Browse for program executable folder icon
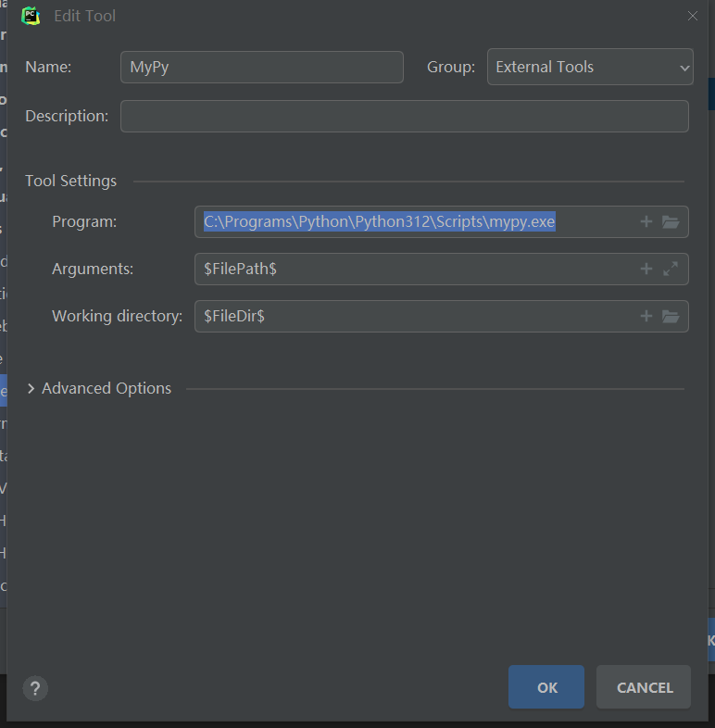 (x=671, y=222)
